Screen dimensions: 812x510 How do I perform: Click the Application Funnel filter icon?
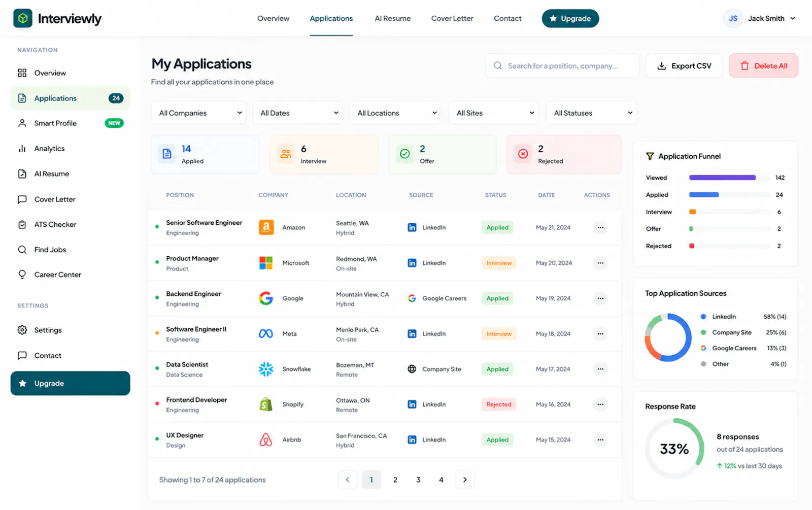pos(650,156)
